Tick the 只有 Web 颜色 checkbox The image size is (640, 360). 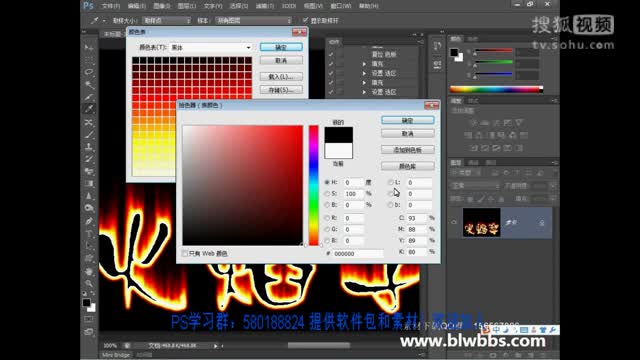(185, 253)
